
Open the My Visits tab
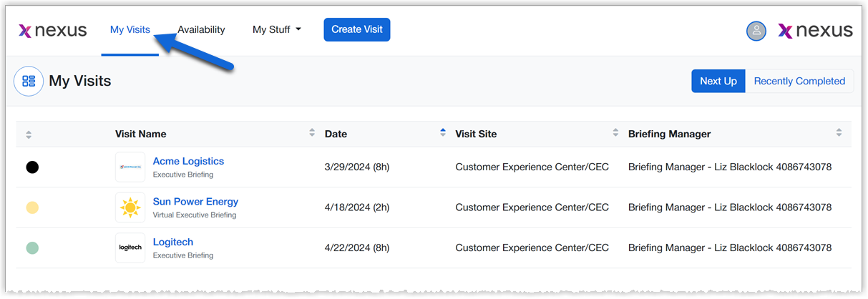[130, 30]
